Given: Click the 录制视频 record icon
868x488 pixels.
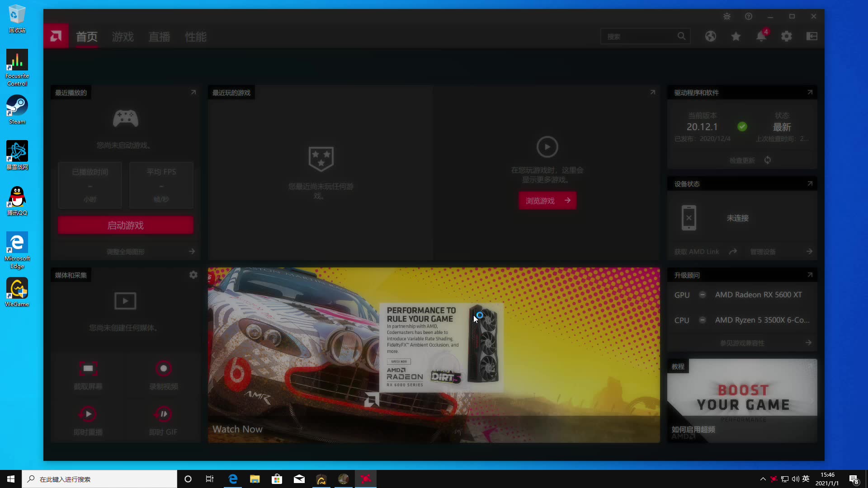Looking at the screenshot, I should pos(163,368).
